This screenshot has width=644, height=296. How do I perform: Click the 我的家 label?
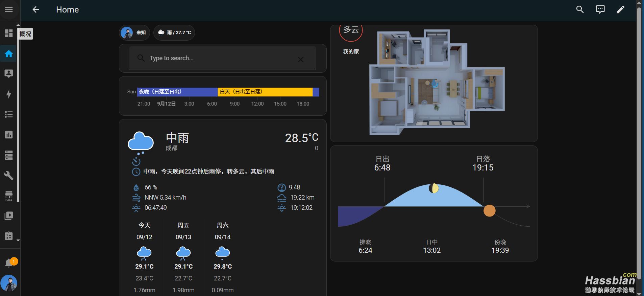click(351, 51)
